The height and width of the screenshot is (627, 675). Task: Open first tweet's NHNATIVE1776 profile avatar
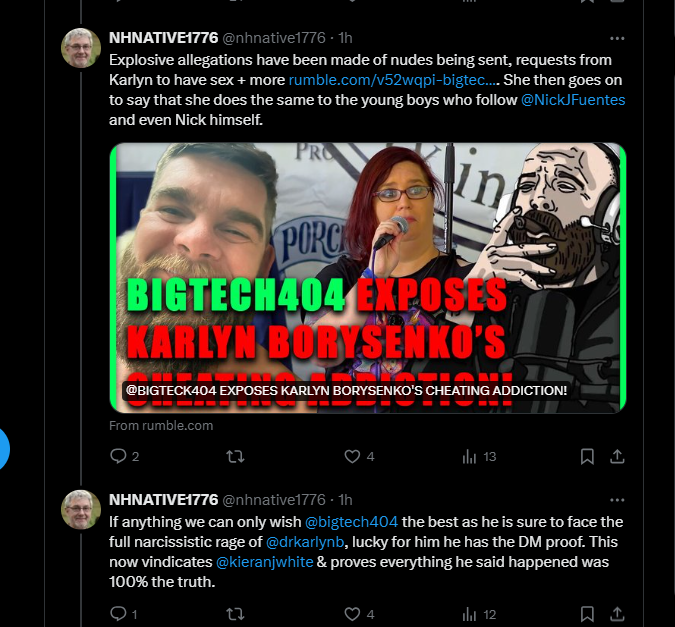pyautogui.click(x=81, y=48)
